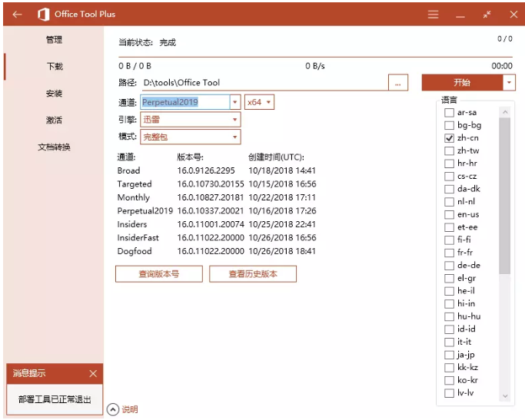Image resolution: width=525 pixels, height=420 pixels.
Task: Tick the el-gr language checkbox
Action: 449,278
